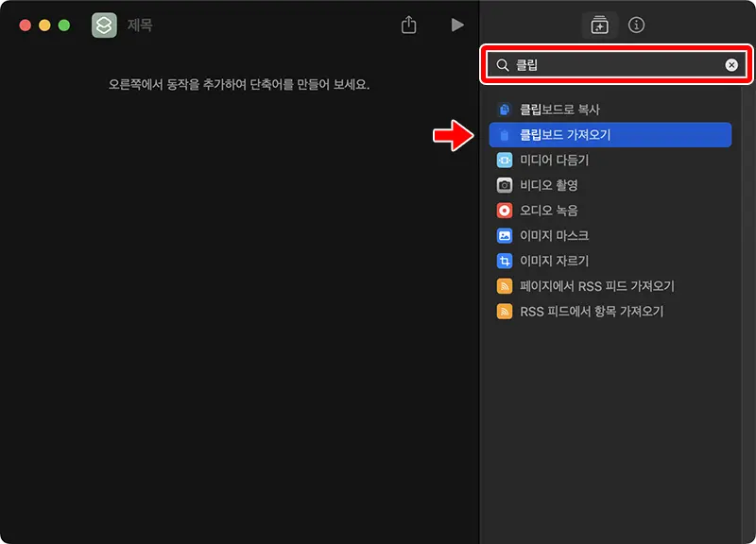Click the record icon of 오디오 녹음
The width and height of the screenshot is (756, 544).
(507, 210)
